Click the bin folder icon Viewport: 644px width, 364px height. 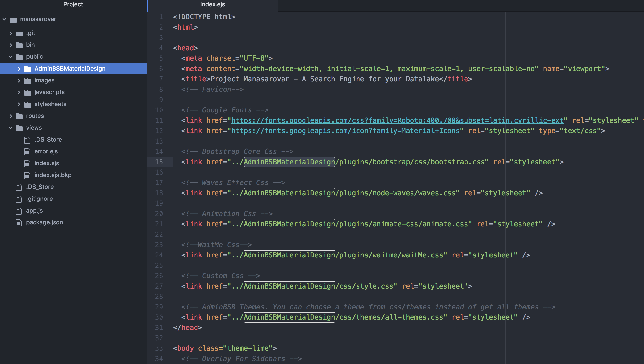tap(19, 45)
